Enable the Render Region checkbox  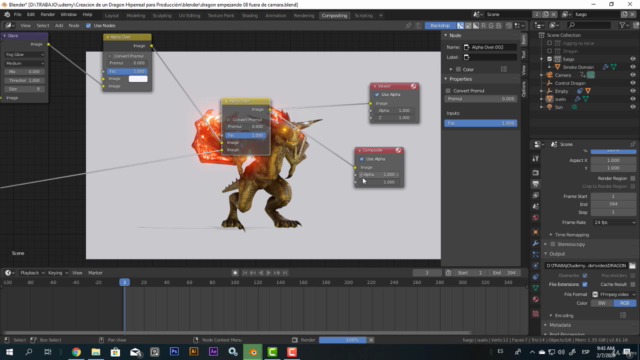click(x=633, y=178)
